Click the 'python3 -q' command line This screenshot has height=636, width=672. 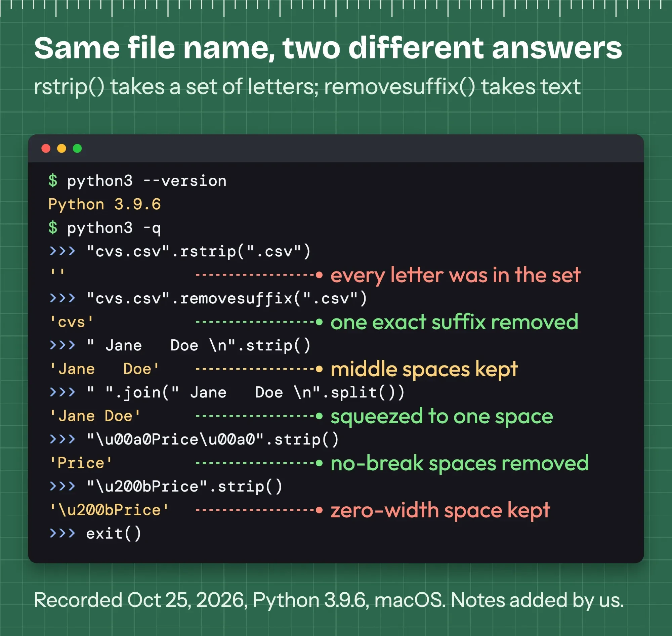point(104,228)
